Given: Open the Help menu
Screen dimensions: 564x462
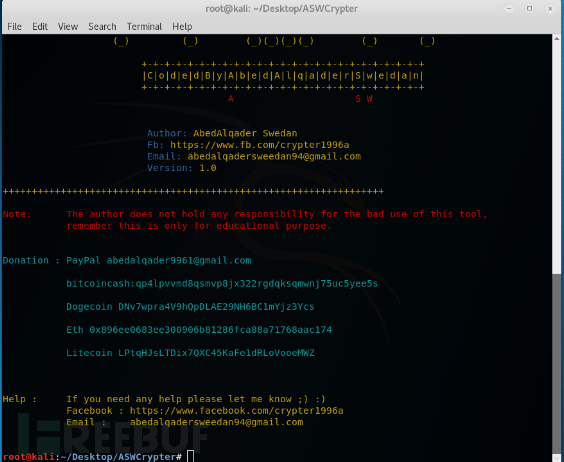Looking at the screenshot, I should tap(182, 27).
